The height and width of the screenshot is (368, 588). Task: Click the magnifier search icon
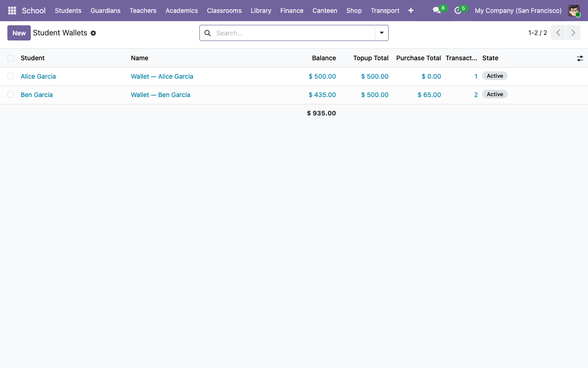(208, 33)
